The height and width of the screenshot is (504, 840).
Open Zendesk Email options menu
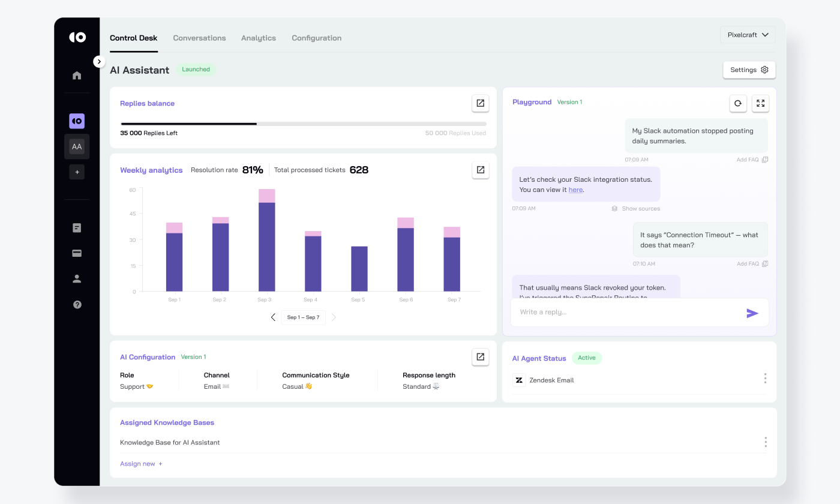[765, 379]
